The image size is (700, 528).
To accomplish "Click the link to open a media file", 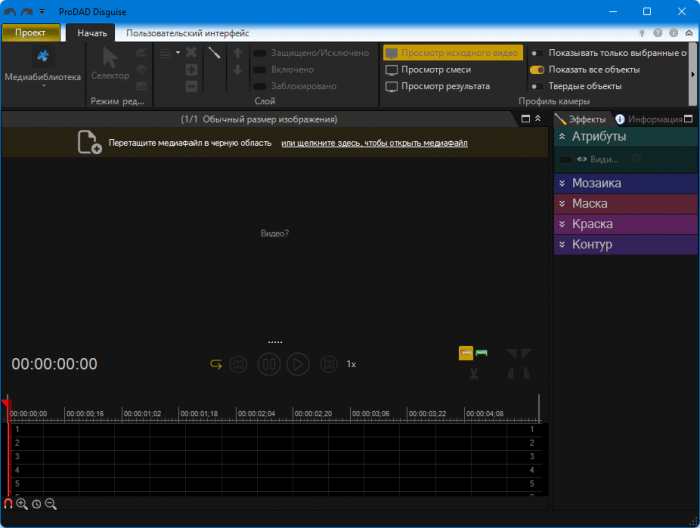I will click(x=374, y=143).
